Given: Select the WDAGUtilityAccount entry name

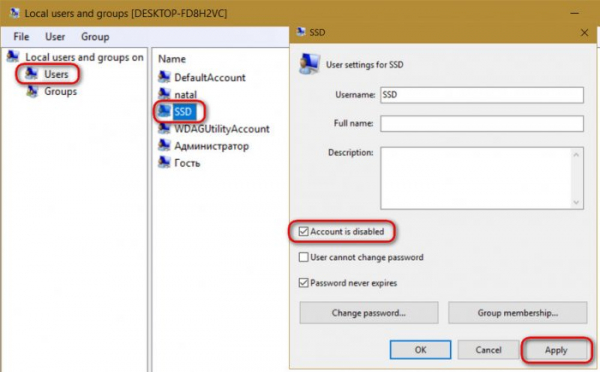Looking at the screenshot, I should 222,129.
